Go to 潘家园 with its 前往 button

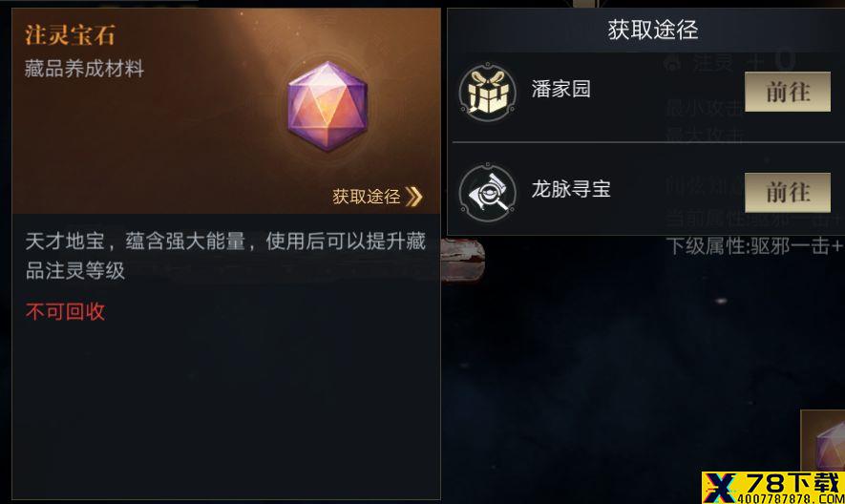pyautogui.click(x=788, y=92)
